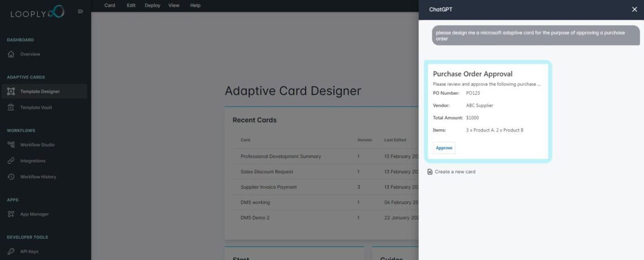Viewport: 644px width, 260px height.
Task: Click the Workflow History clock icon
Action: [11, 177]
